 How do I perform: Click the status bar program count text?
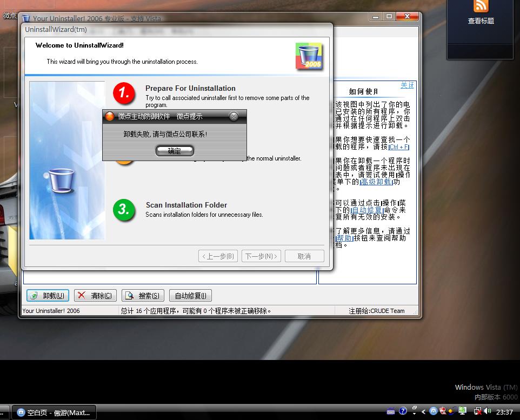pos(196,311)
